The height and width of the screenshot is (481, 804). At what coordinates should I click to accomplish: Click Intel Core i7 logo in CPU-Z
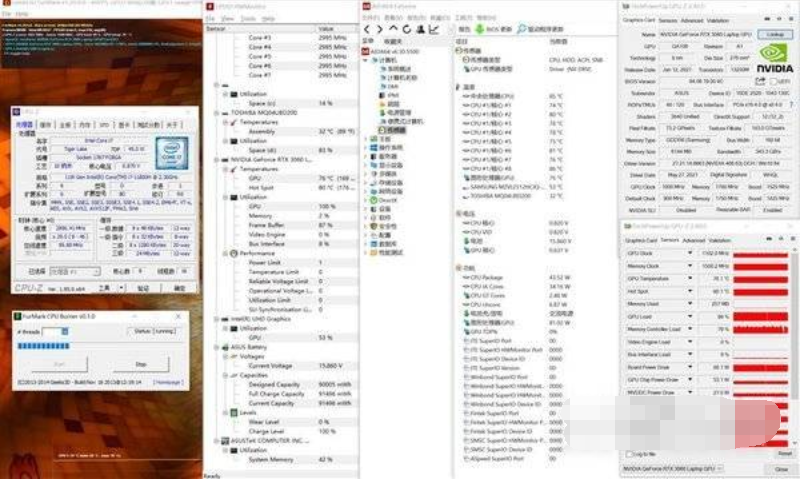click(172, 153)
